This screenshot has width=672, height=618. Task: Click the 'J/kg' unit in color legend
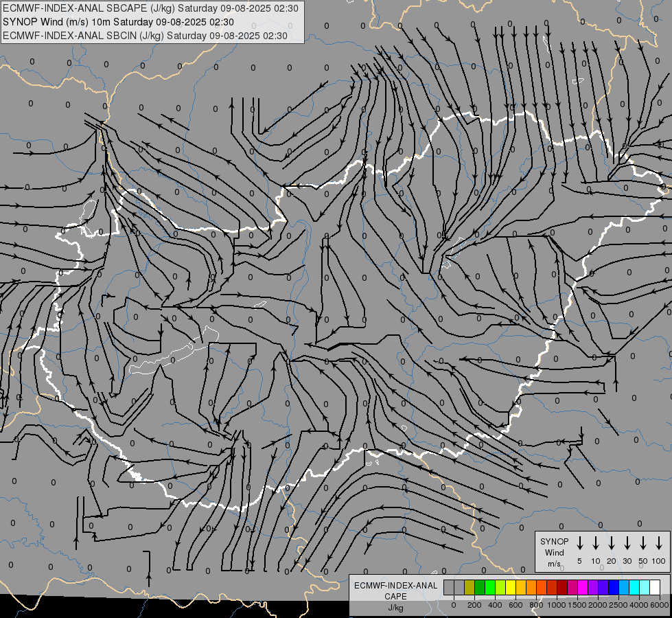[x=395, y=608]
